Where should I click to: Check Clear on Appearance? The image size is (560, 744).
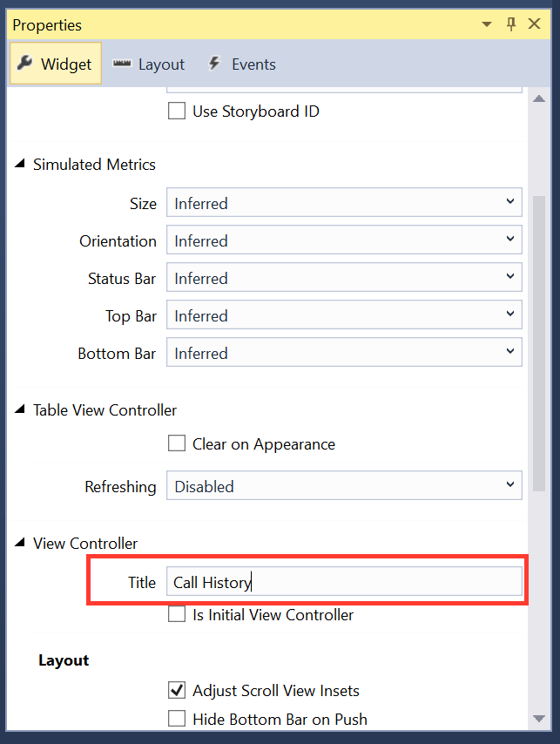(x=177, y=443)
